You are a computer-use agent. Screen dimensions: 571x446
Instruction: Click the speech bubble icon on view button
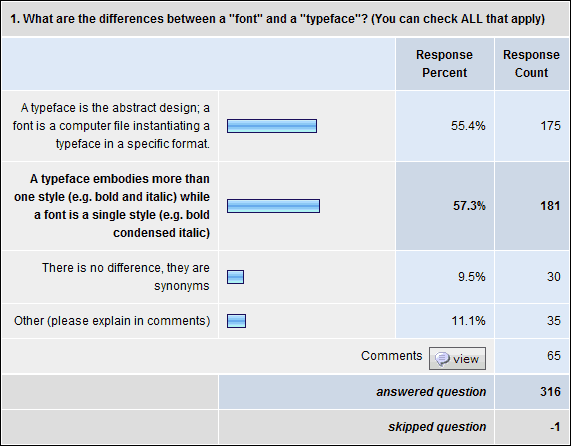(442, 359)
